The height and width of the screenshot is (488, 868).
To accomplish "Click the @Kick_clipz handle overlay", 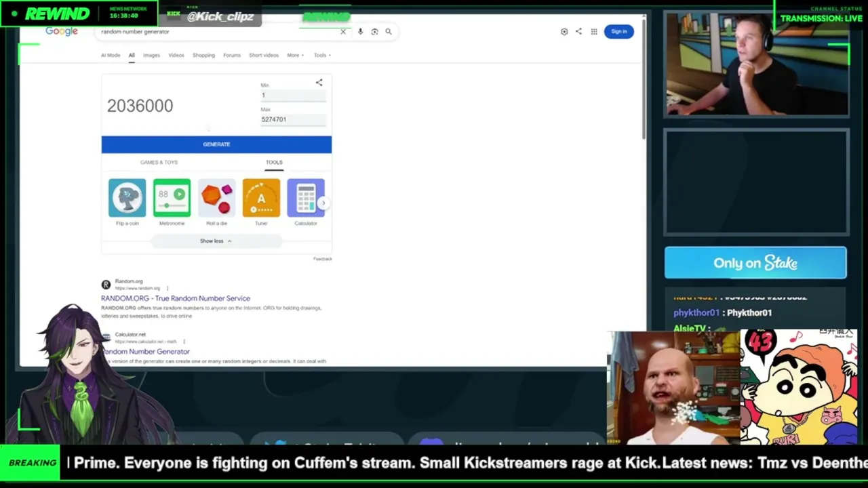I will [220, 16].
